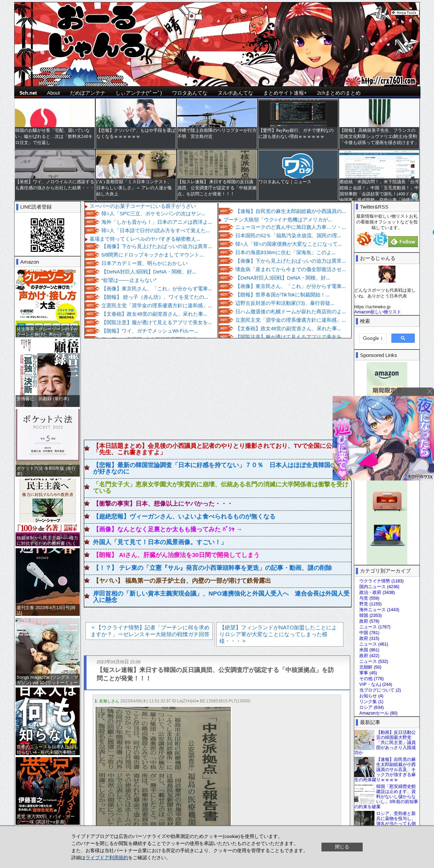Open the ワロタあんてな navigation tab
Screen dimensions: 434x868
tap(190, 93)
